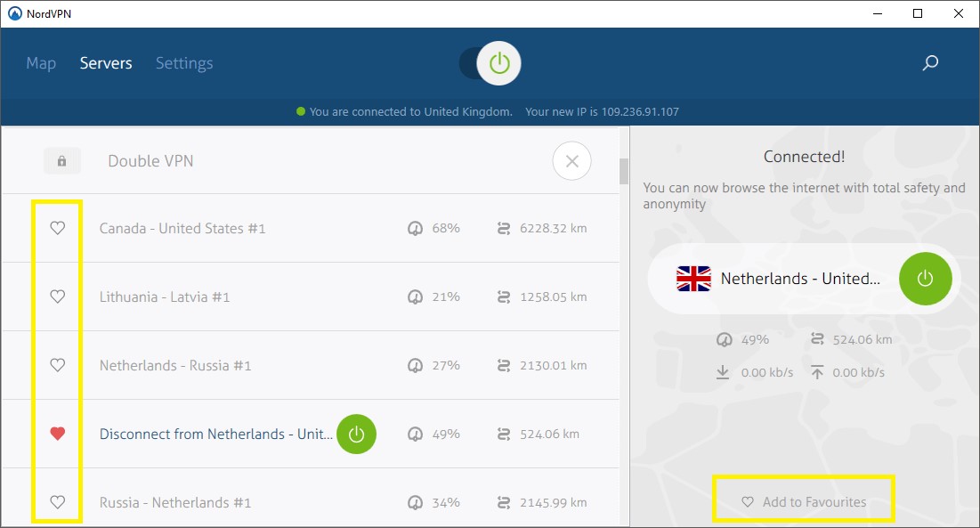The height and width of the screenshot is (528, 980).
Task: Select Lithuania - Latvia #1 server
Action: click(x=165, y=296)
